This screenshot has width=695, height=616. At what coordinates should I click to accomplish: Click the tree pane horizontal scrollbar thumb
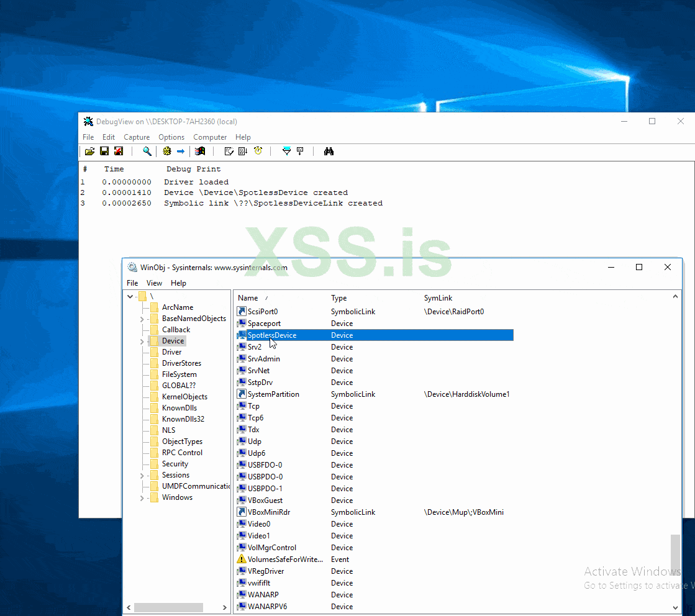tap(168, 607)
